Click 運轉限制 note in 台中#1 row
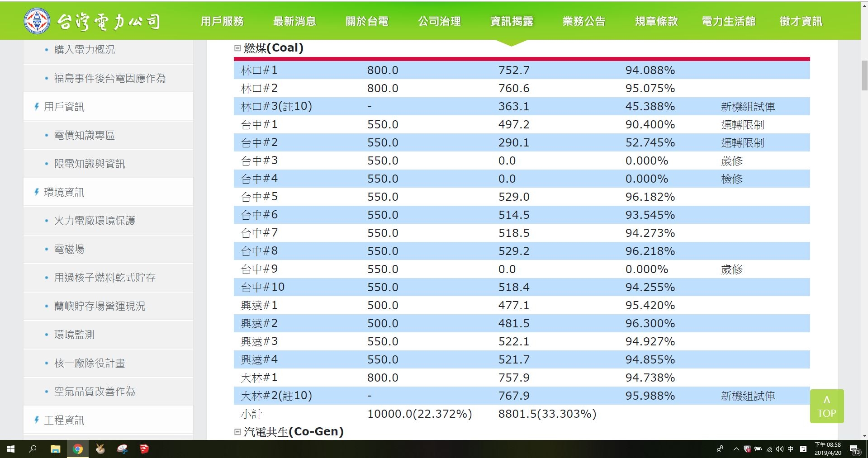The image size is (868, 458). pyautogui.click(x=743, y=125)
